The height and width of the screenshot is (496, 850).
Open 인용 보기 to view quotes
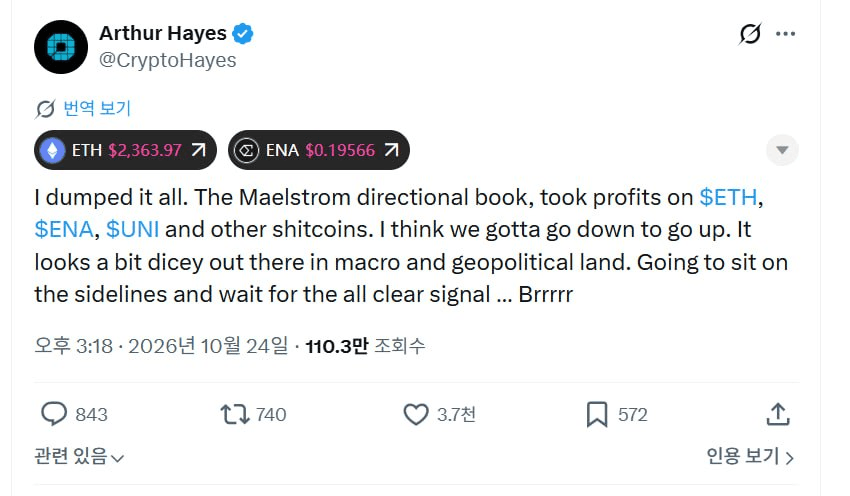750,456
